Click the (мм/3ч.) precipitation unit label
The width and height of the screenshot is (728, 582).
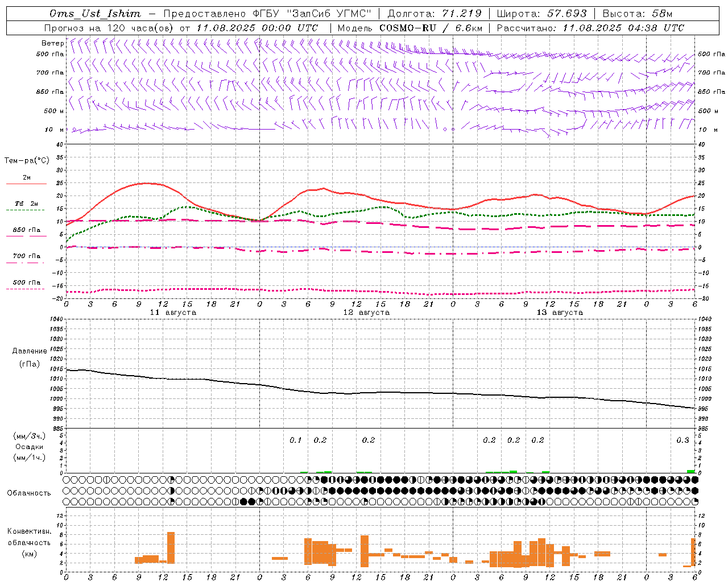tap(30, 436)
